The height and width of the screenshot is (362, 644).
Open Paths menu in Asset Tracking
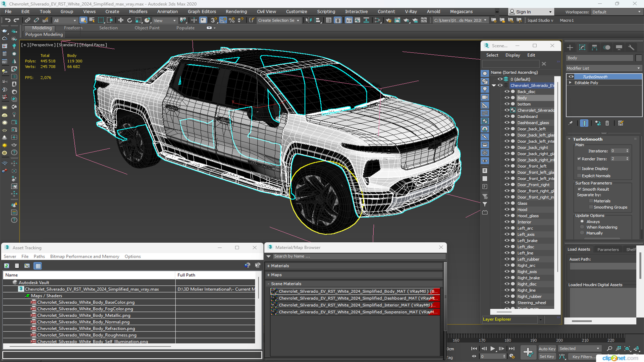[x=39, y=256]
